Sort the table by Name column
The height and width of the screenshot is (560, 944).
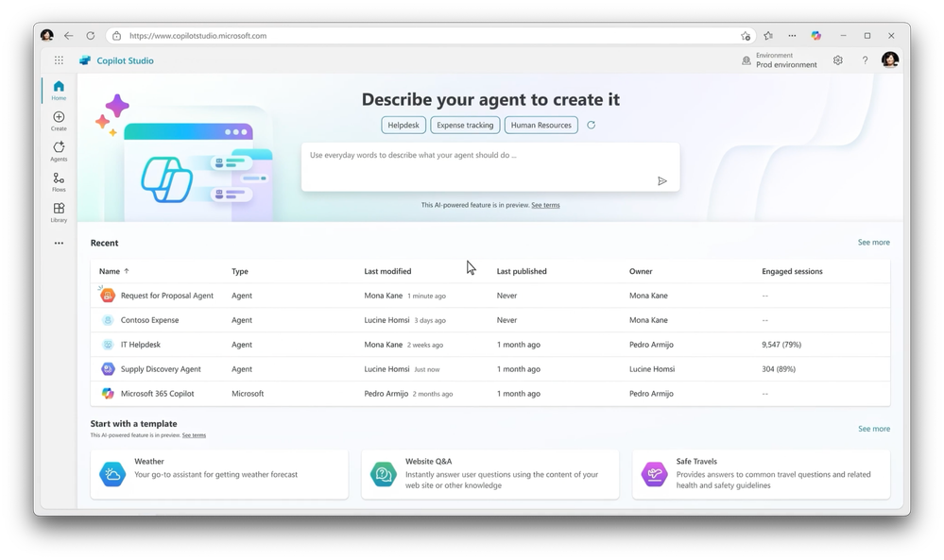pyautogui.click(x=114, y=271)
